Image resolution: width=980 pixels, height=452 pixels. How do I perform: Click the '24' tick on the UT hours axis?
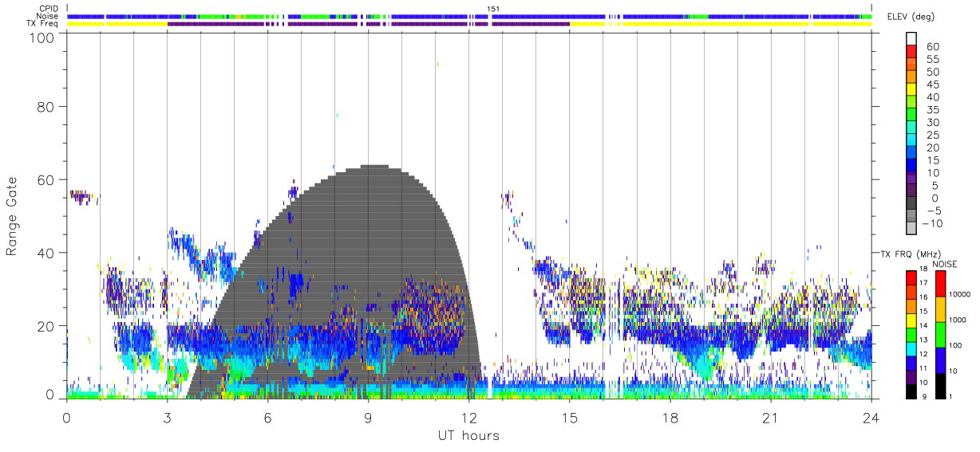coord(871,417)
